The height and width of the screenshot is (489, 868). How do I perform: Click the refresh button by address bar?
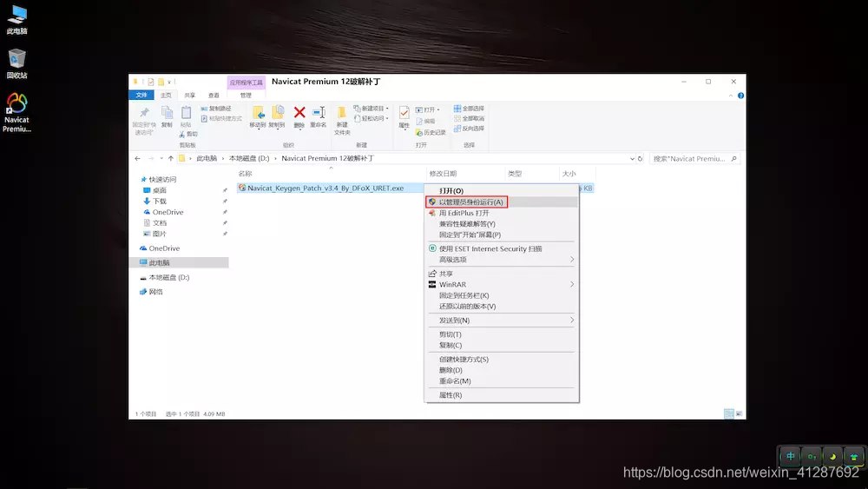(640, 159)
